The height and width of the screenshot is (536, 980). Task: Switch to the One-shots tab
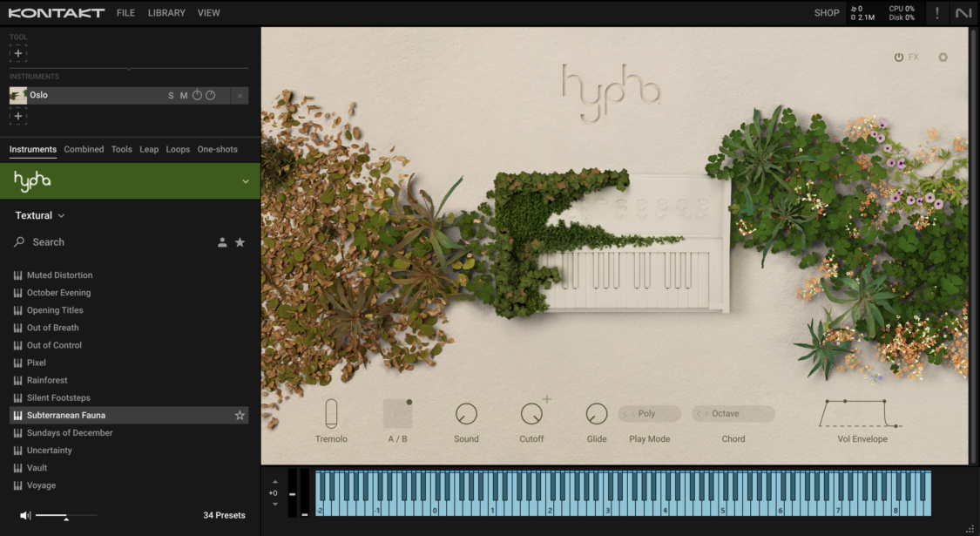point(217,149)
